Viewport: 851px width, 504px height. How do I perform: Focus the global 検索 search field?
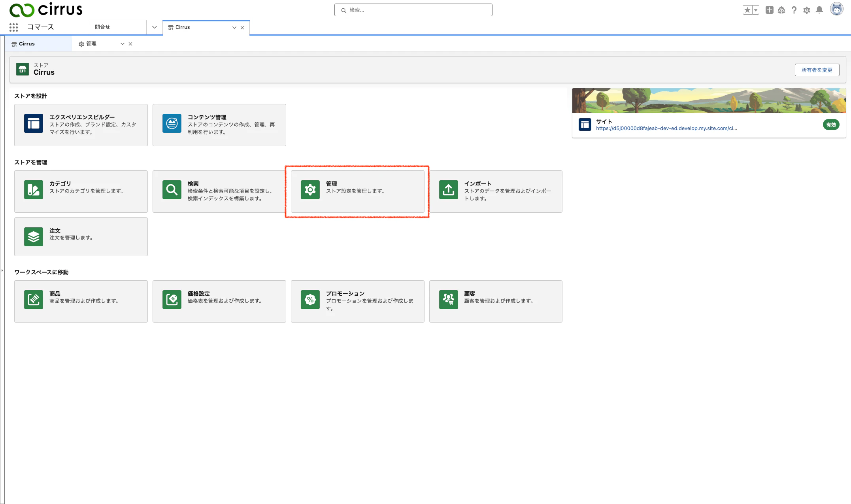(413, 10)
